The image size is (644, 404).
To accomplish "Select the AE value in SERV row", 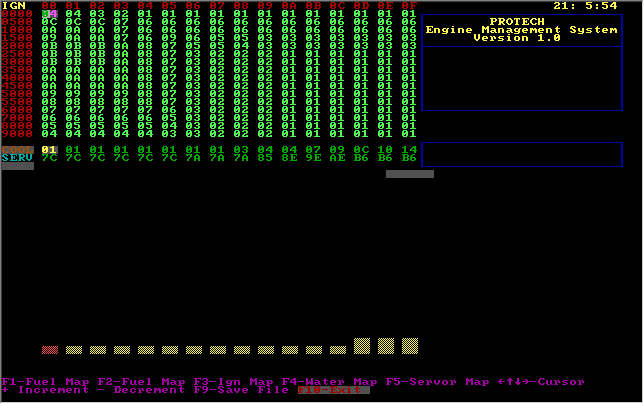I will click(x=337, y=157).
